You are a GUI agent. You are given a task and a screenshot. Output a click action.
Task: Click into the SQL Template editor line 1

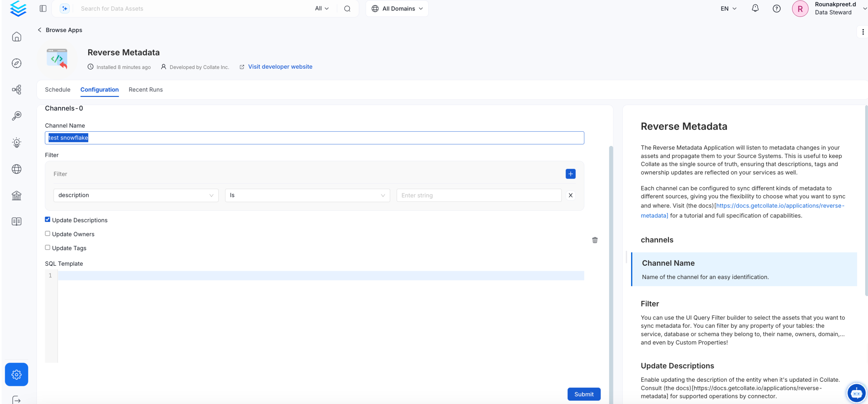(320, 276)
